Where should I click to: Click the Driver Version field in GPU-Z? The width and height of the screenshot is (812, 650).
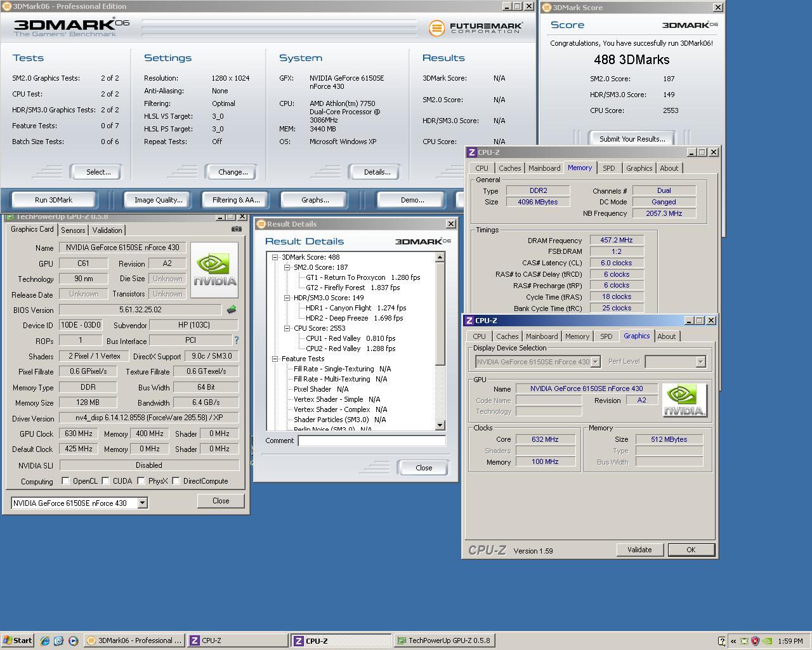(x=149, y=418)
